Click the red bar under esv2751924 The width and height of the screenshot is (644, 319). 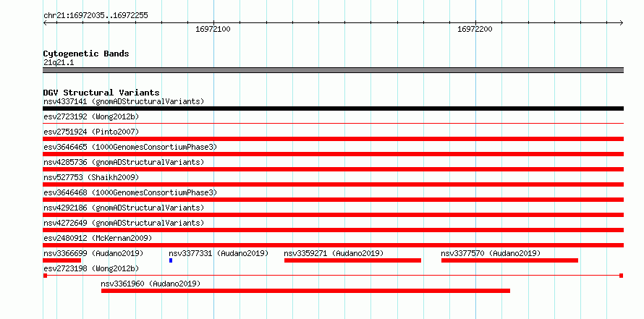(333, 139)
